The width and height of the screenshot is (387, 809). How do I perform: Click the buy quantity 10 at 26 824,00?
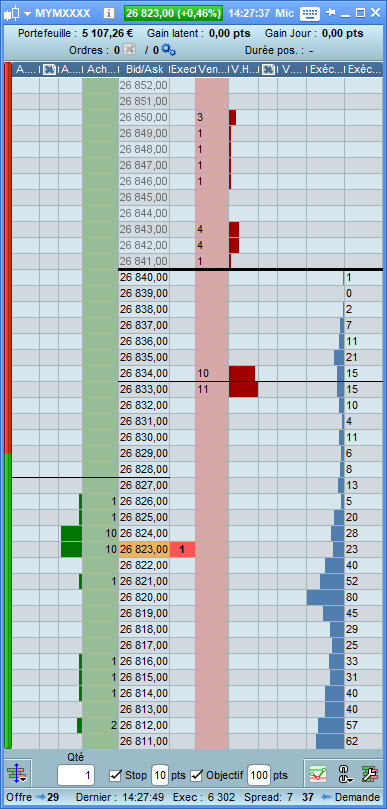point(101,533)
